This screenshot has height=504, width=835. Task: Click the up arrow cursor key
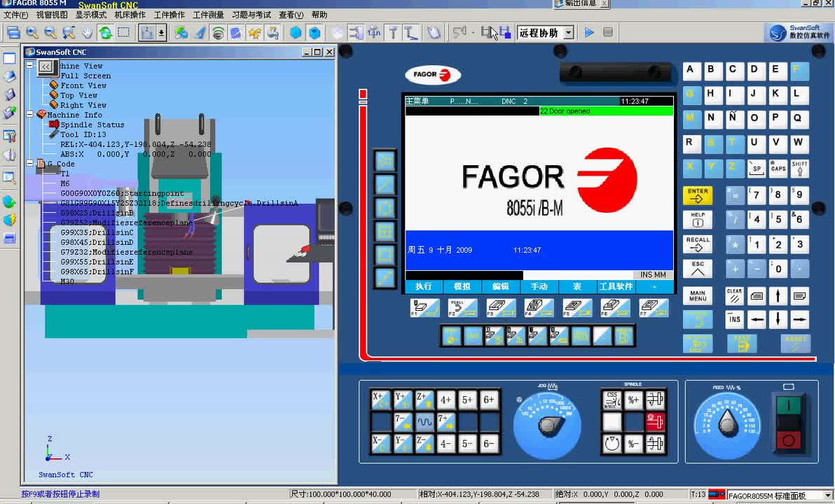pos(778,295)
